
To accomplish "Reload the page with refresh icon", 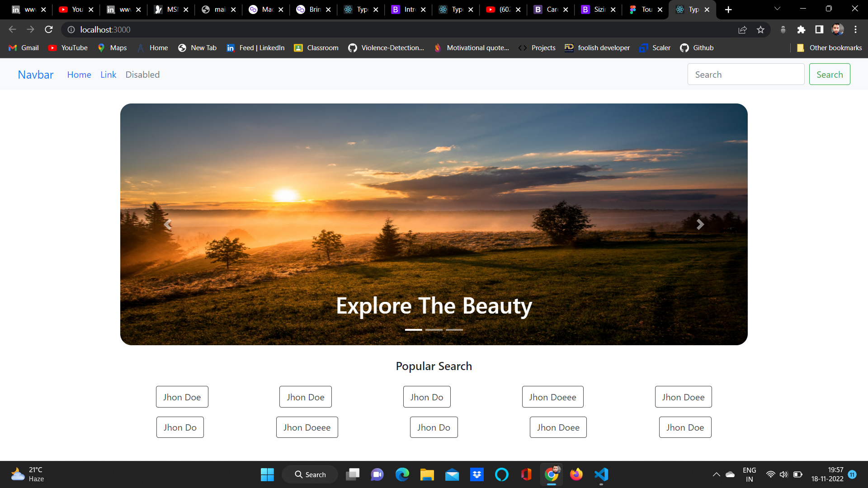I will (49, 29).
